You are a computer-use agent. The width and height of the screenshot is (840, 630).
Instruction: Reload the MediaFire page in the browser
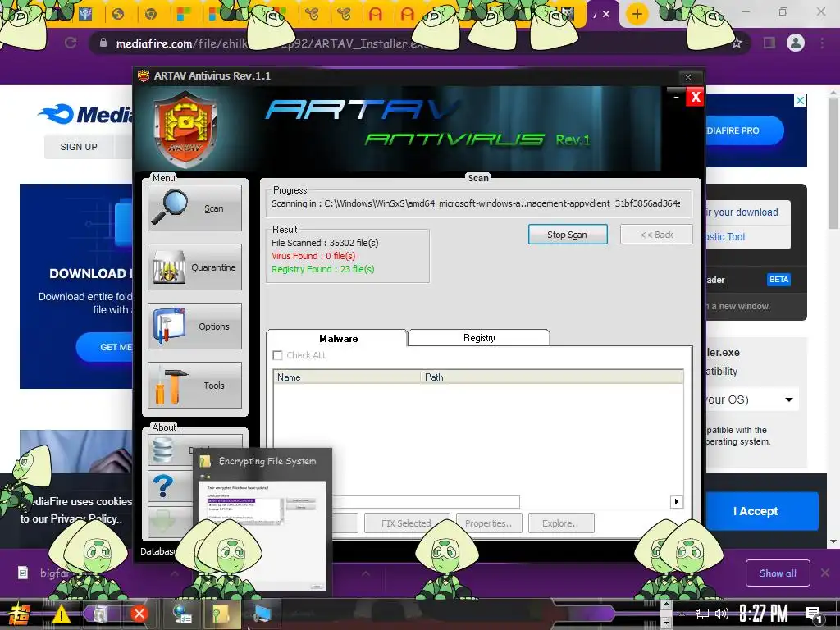[x=71, y=43]
